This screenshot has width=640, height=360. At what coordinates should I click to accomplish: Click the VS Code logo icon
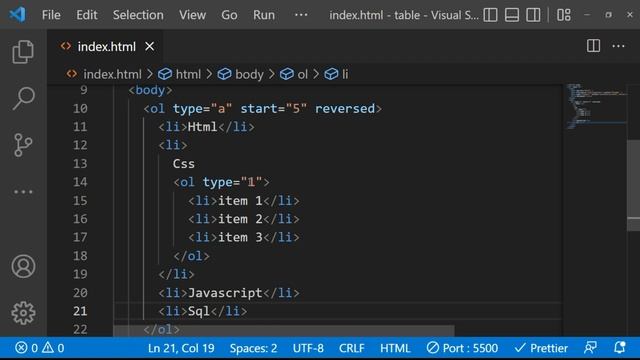(x=18, y=15)
